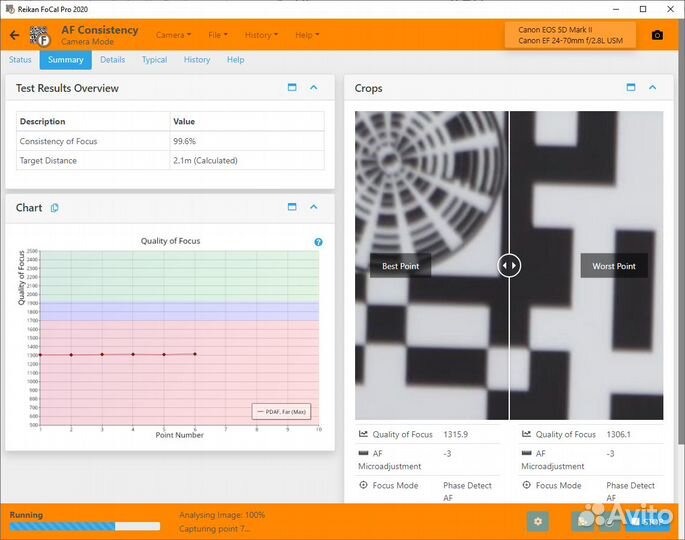This screenshot has height=540, width=685.
Task: Copy the chart using the Chart copy icon
Action: click(55, 208)
